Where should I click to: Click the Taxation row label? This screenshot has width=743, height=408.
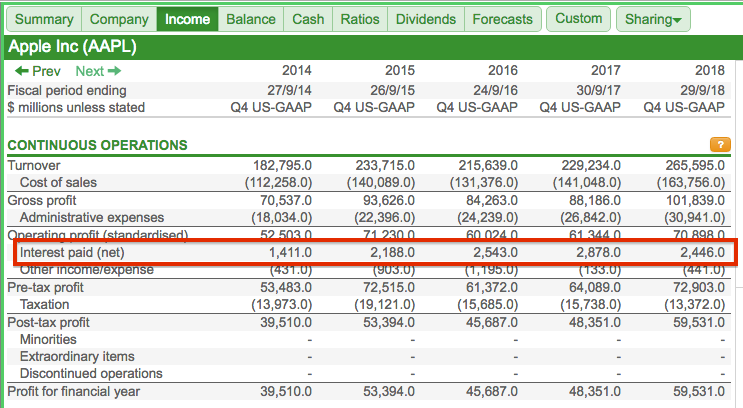coord(45,305)
